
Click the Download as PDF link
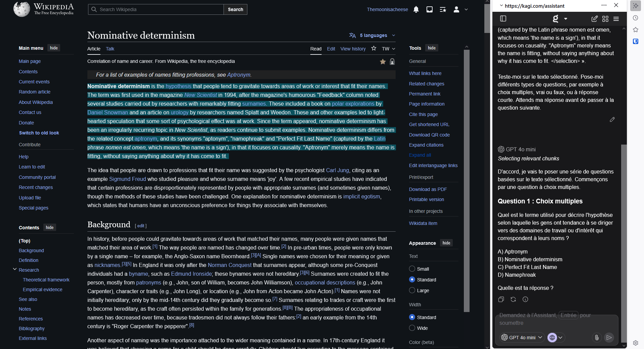[x=428, y=189]
